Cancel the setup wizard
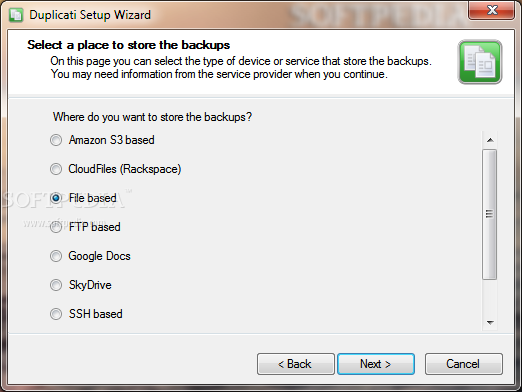Viewport: 522px width, 392px height. (x=464, y=364)
